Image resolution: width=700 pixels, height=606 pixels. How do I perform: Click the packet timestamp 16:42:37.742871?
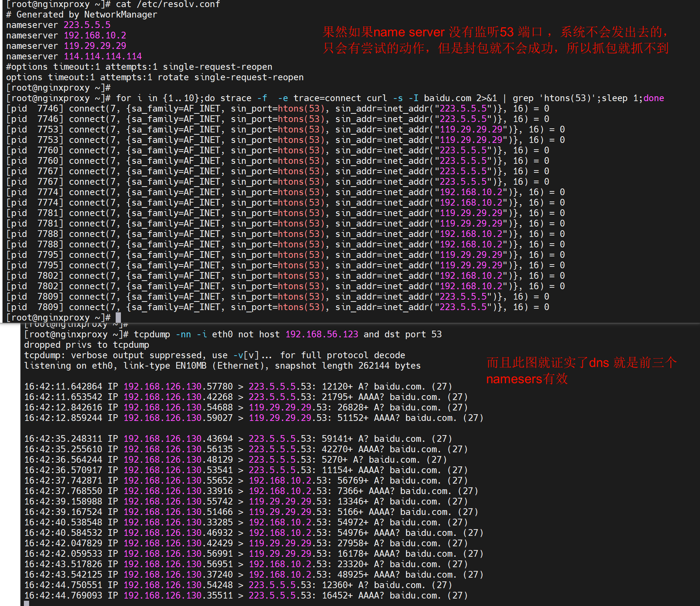click(x=63, y=481)
